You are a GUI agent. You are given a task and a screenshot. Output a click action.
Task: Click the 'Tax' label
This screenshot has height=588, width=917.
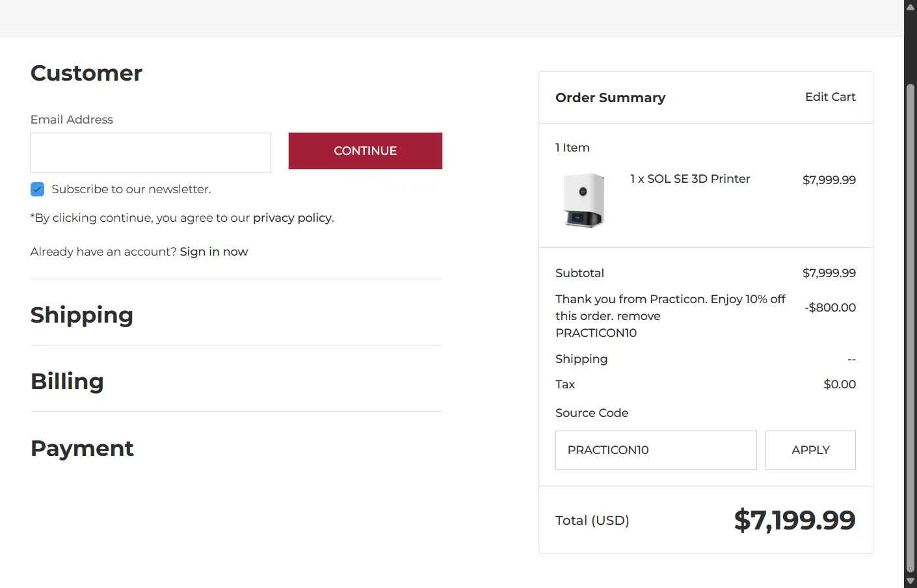point(565,384)
